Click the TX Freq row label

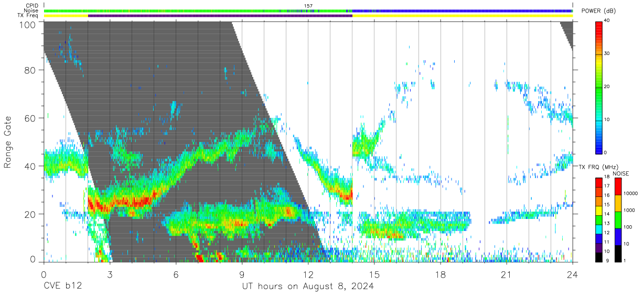[28, 16]
